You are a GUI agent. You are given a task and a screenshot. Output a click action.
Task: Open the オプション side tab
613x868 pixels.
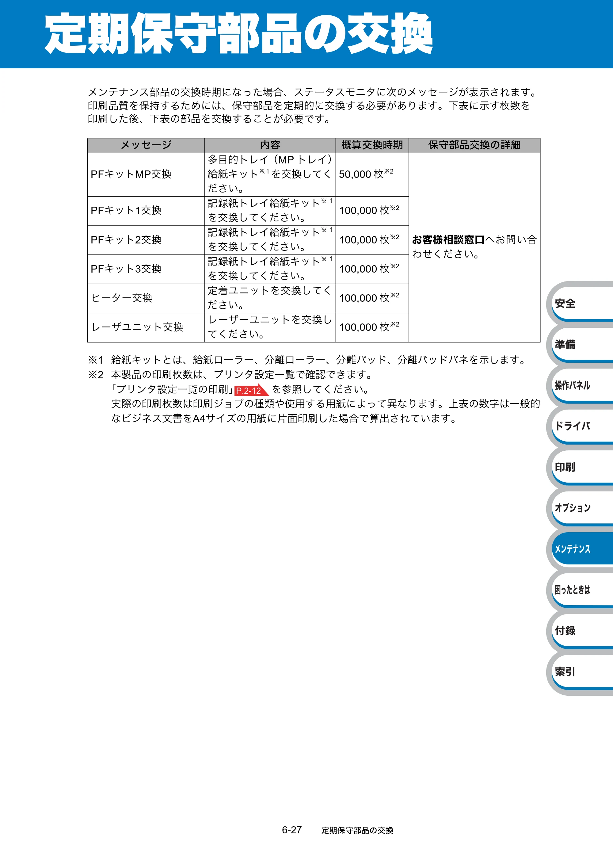click(x=582, y=508)
